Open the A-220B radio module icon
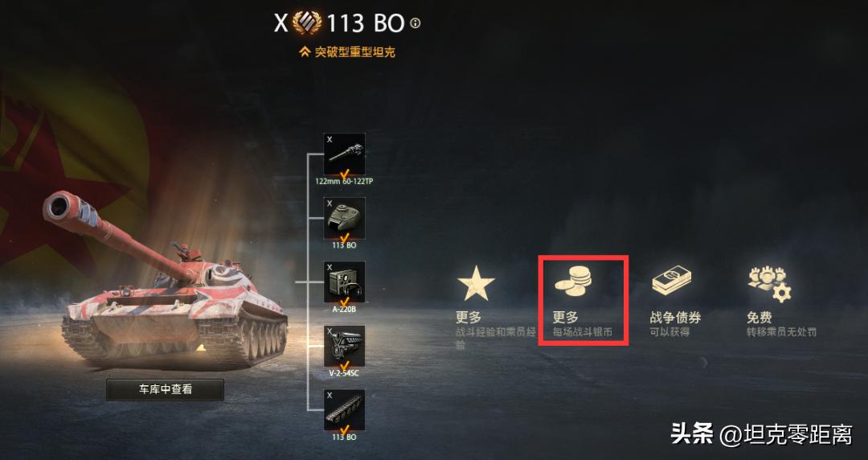The height and width of the screenshot is (460, 868). point(344,282)
